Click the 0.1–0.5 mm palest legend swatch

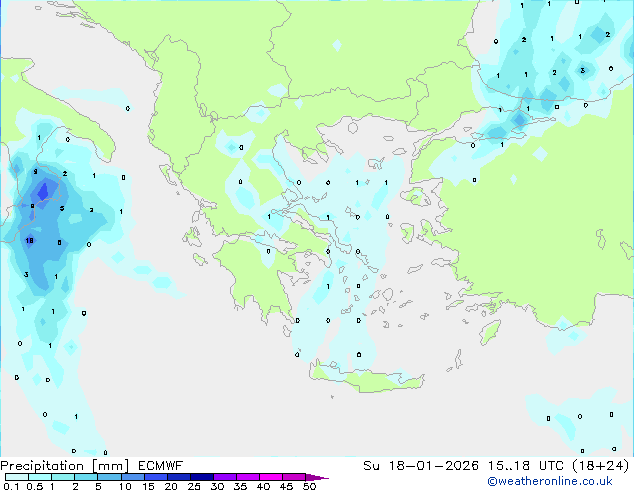coord(17,477)
